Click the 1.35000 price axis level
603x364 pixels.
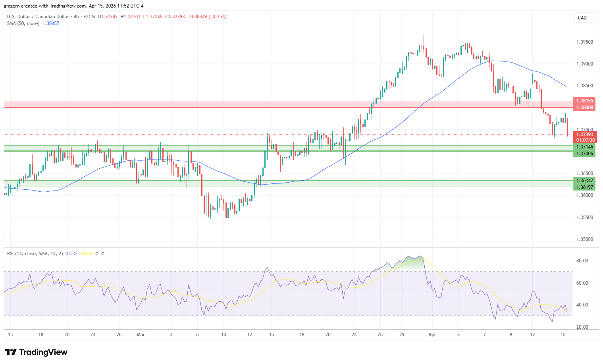click(585, 239)
